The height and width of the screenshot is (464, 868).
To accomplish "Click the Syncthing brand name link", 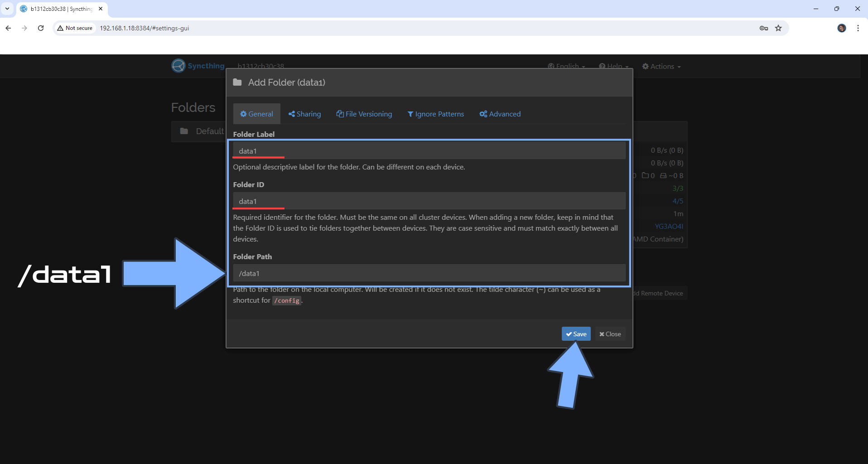I will pyautogui.click(x=206, y=66).
